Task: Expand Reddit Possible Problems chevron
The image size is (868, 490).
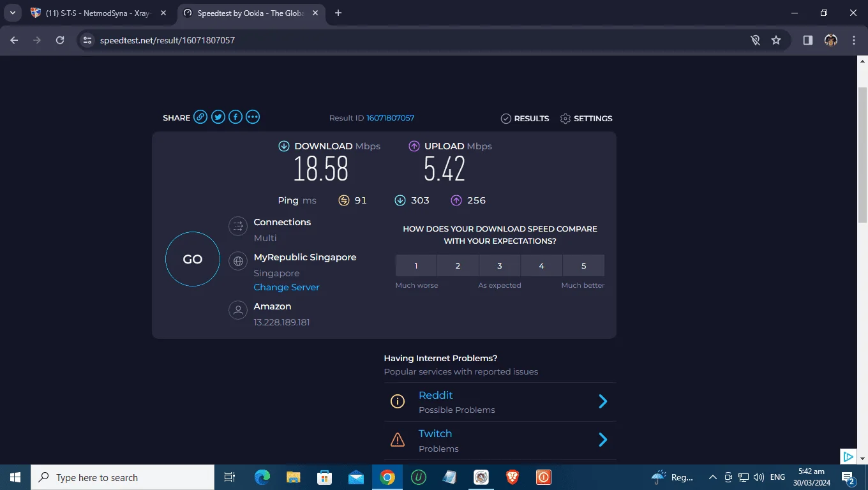Action: click(602, 401)
